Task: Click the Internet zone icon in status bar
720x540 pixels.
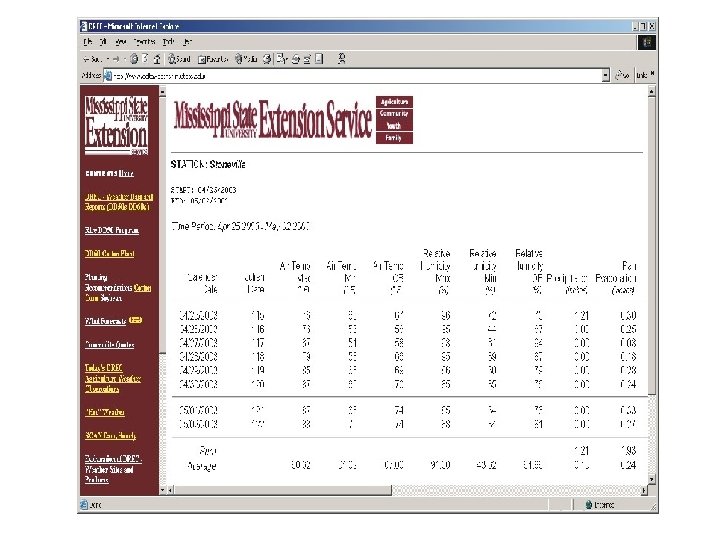Action: (x=589, y=505)
